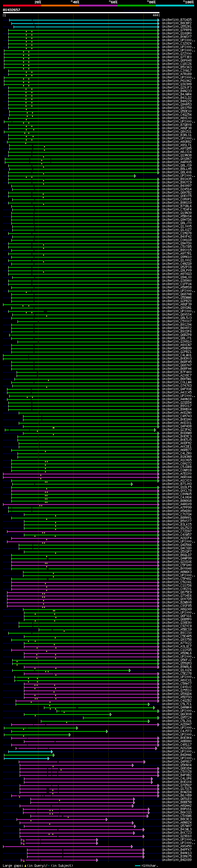
Task: Select hit label UniRef100_B9PUS1
Action: click(x=177, y=809)
